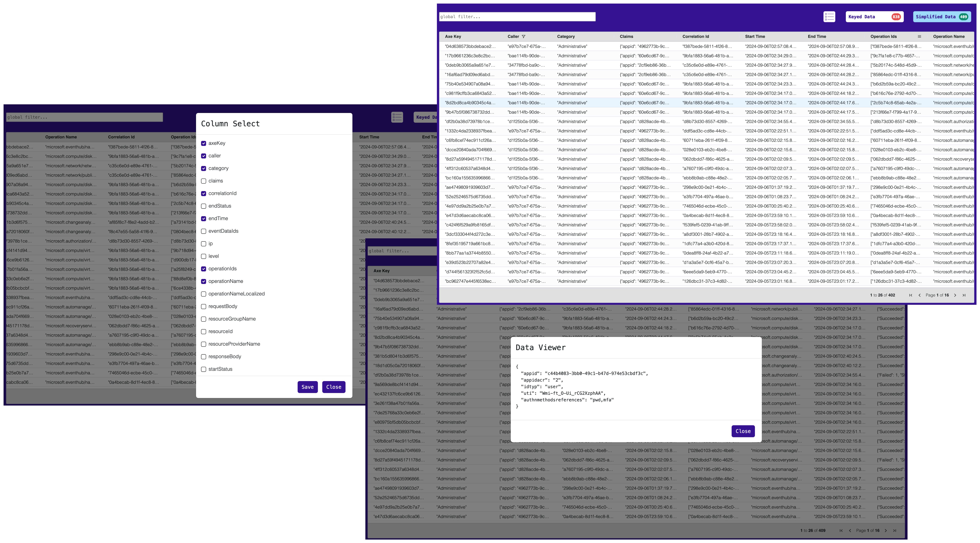
Task: Uncheck the caller column checkbox
Action: [x=204, y=156]
